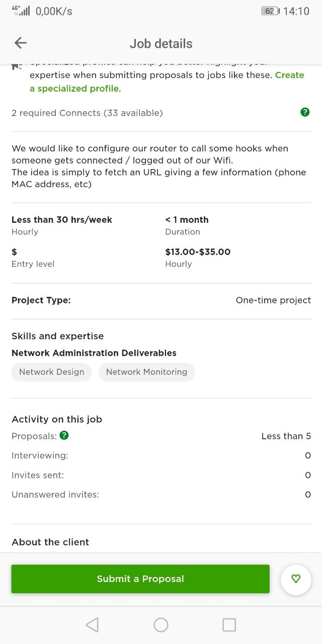Screen dimensions: 322x644
Task: Tap the back arrow in header
Action: click(x=21, y=43)
